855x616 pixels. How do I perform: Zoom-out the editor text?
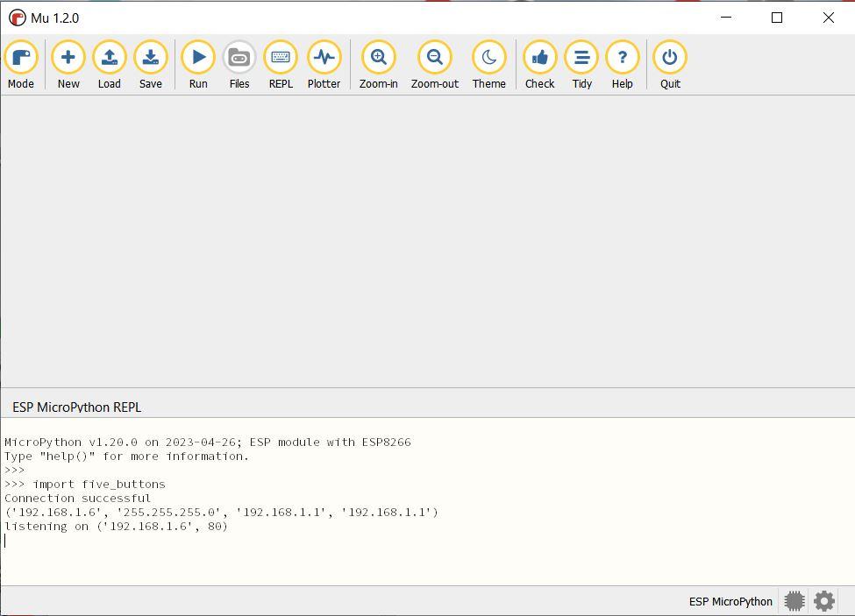click(x=435, y=65)
